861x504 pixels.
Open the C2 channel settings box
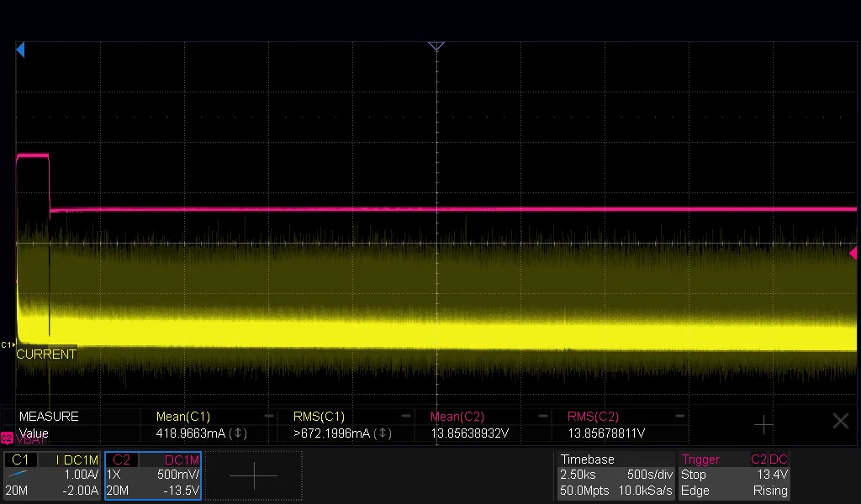click(153, 475)
